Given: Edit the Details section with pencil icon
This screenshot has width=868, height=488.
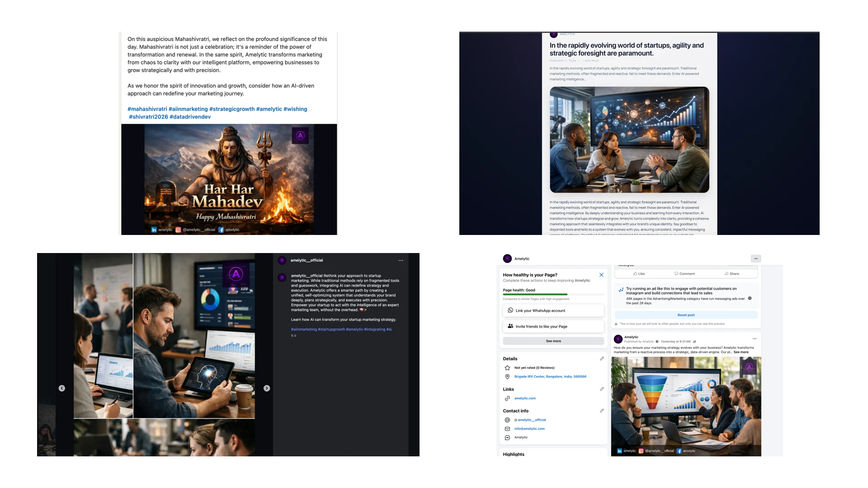Looking at the screenshot, I should click(602, 359).
